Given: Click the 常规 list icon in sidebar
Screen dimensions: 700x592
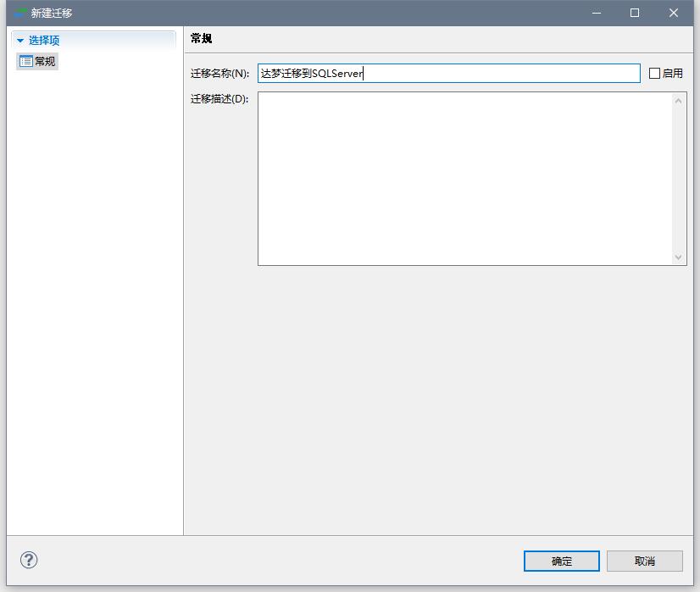Looking at the screenshot, I should [25, 61].
